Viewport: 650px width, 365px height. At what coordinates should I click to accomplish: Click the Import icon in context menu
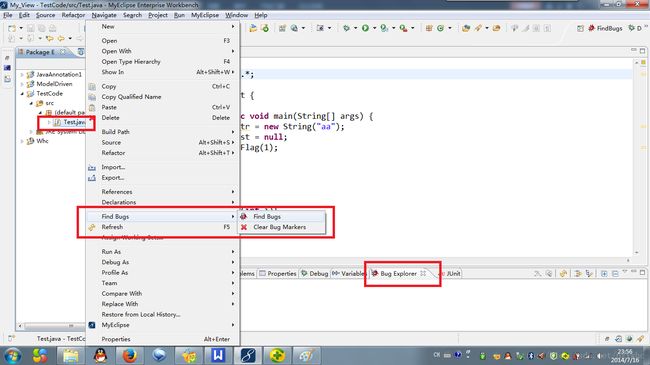92,167
